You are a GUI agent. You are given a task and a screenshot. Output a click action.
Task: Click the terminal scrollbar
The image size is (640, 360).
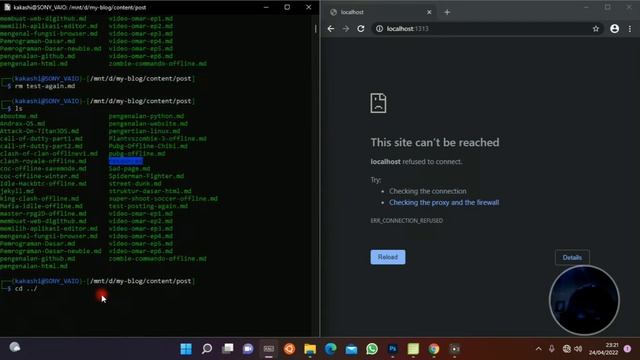(316, 29)
